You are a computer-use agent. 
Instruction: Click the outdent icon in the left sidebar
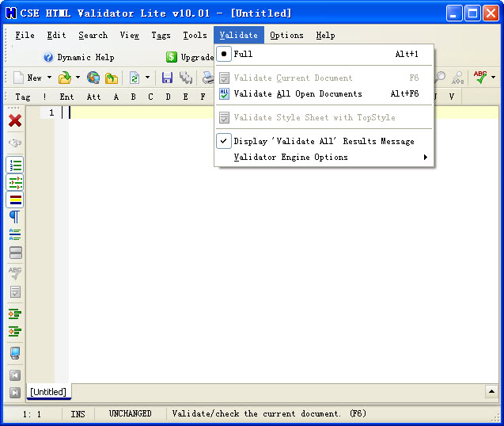(15, 331)
